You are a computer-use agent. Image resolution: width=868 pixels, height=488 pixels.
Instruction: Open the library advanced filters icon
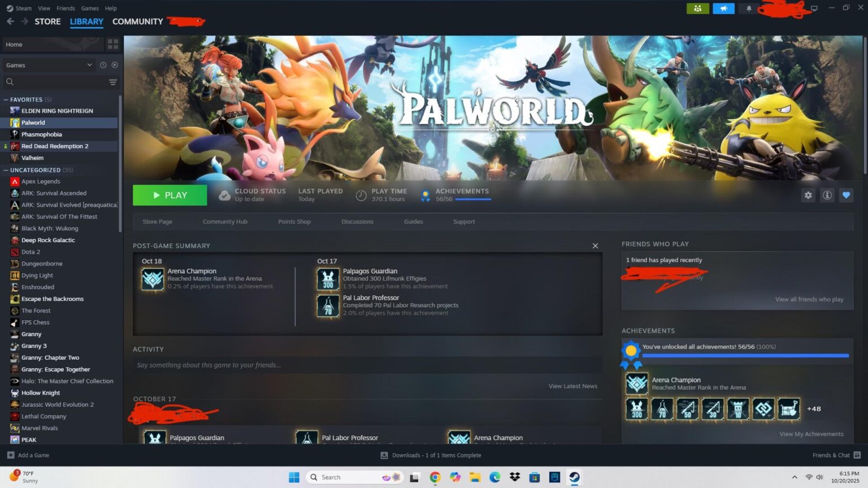[x=113, y=82]
